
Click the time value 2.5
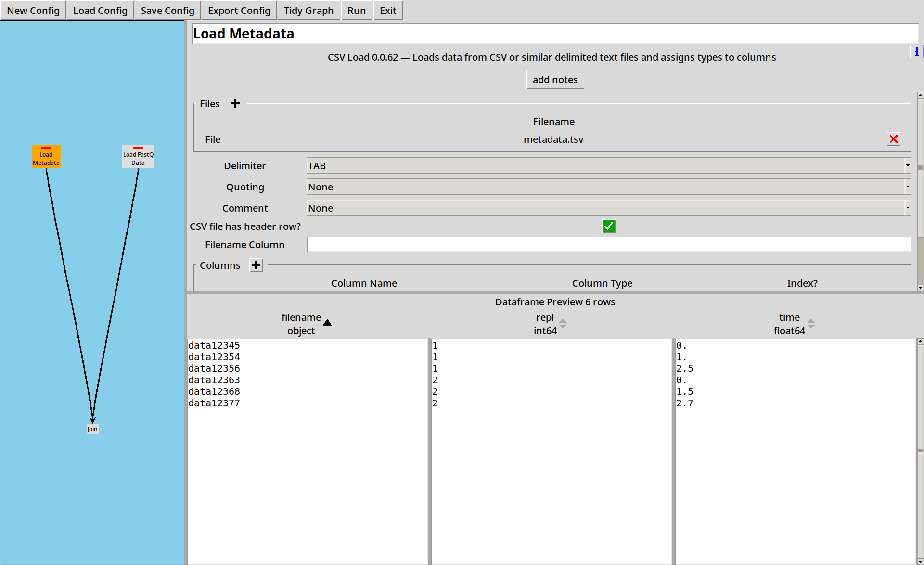point(684,368)
